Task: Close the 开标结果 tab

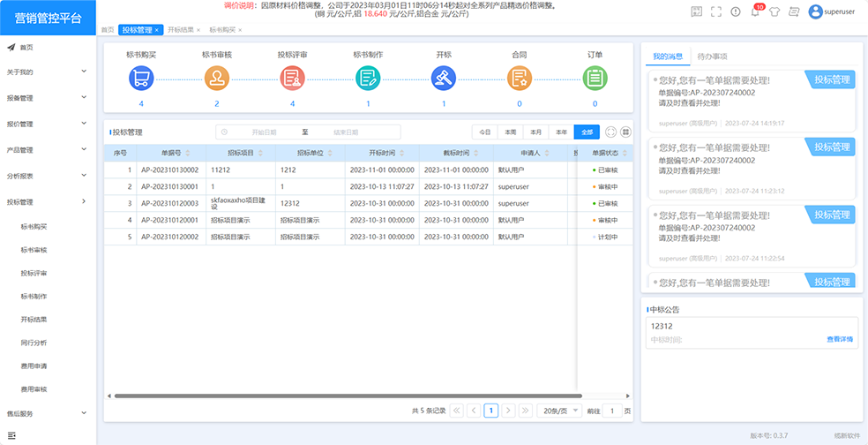Action: coord(198,30)
